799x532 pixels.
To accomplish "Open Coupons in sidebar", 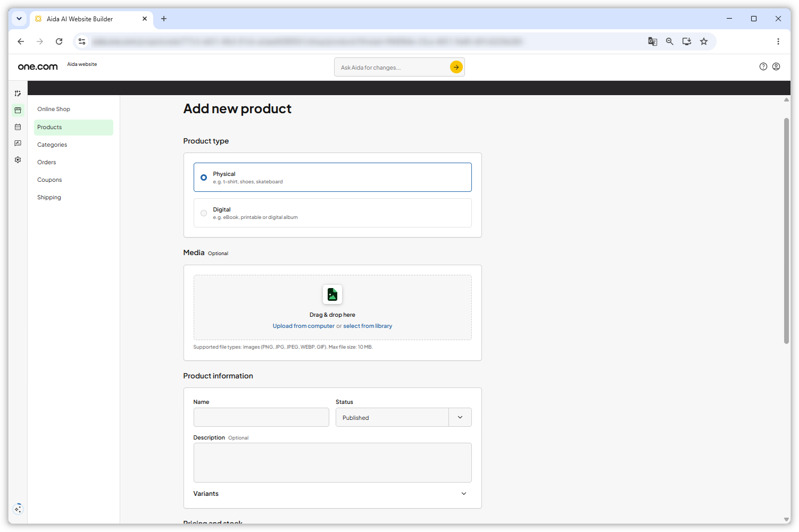I will (x=49, y=180).
